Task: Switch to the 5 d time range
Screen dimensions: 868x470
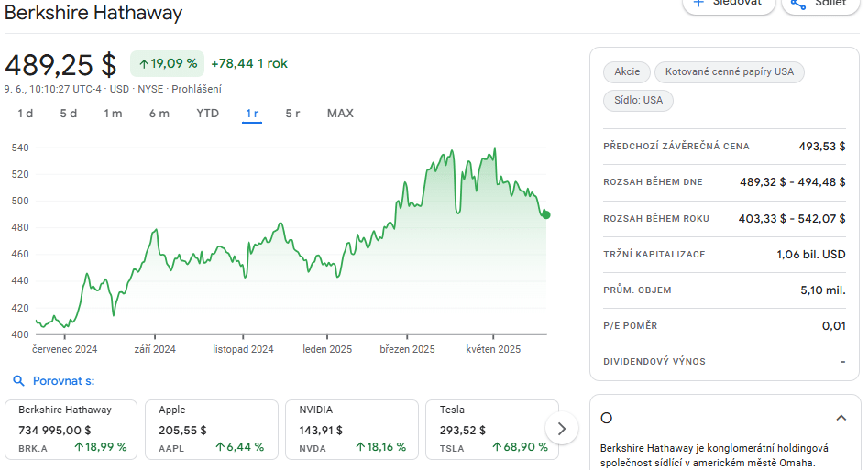Action: [68, 114]
